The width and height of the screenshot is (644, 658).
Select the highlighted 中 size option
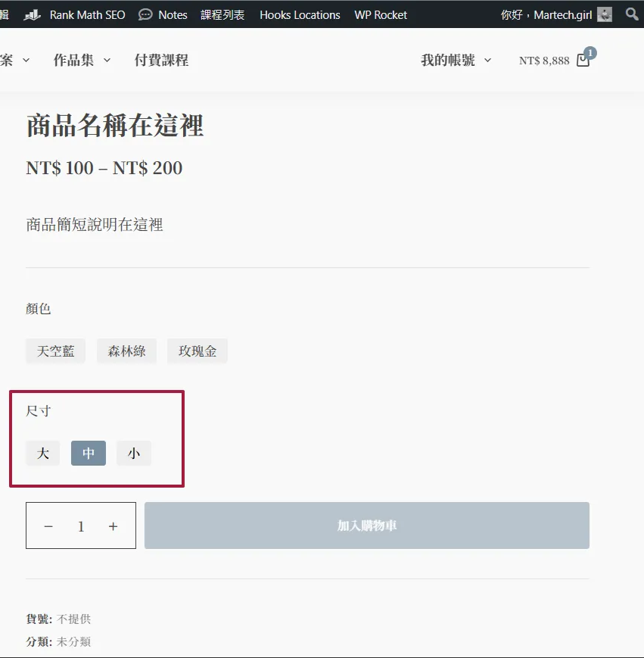[x=89, y=454]
